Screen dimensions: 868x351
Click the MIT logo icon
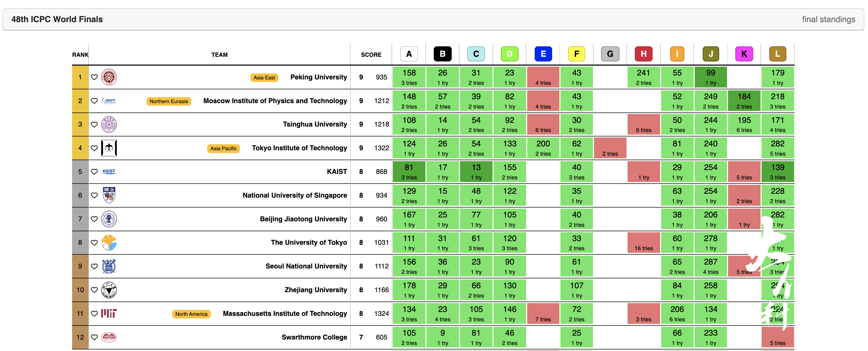(109, 314)
